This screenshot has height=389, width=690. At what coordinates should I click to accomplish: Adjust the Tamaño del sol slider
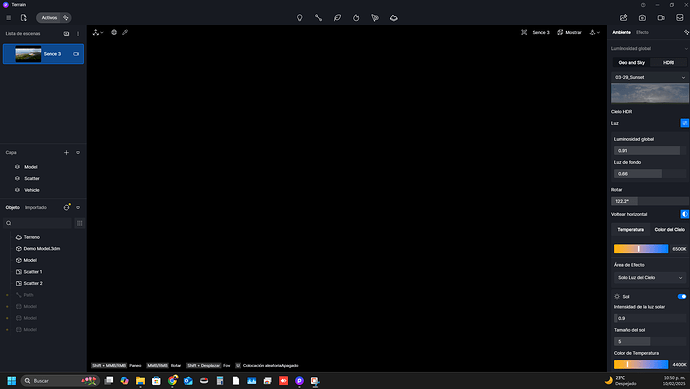pos(650,341)
